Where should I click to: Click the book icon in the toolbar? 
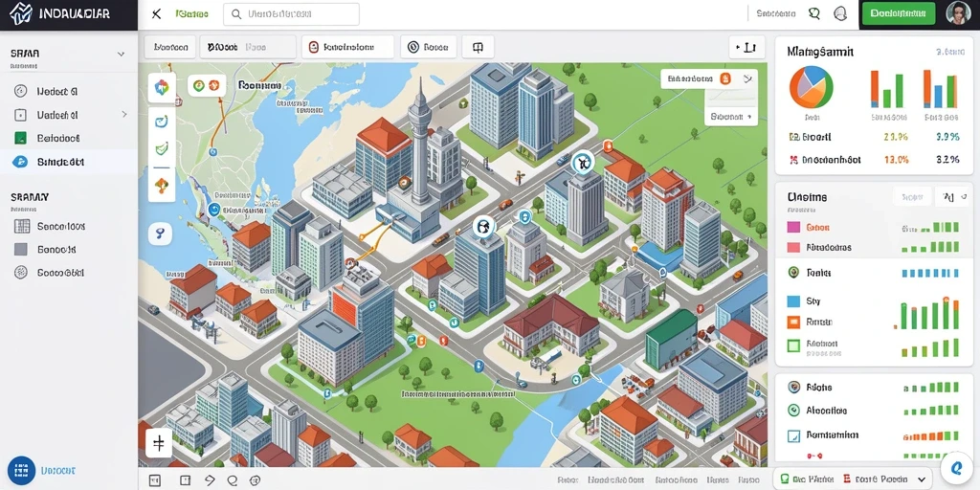point(478,47)
